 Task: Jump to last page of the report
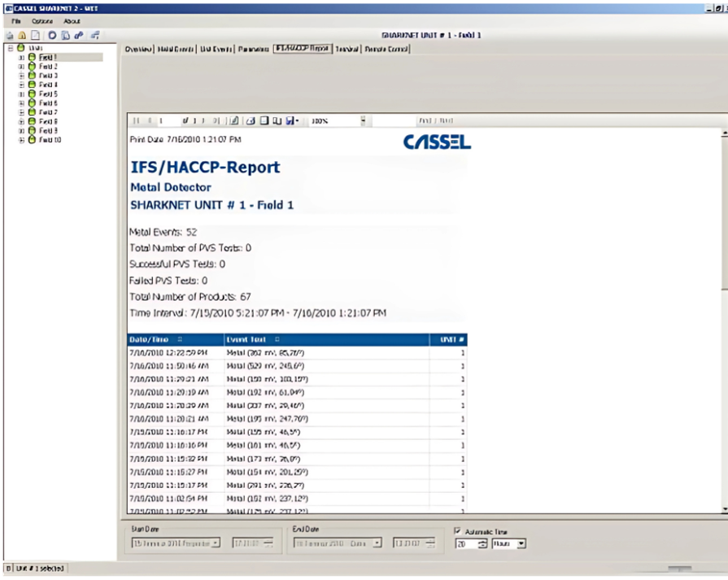point(216,120)
